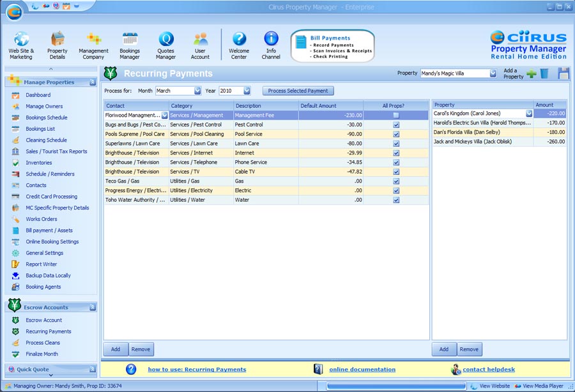Image resolution: width=575 pixels, height=392 pixels.
Task: Uncheck All Props for Gas row
Action: (x=396, y=181)
